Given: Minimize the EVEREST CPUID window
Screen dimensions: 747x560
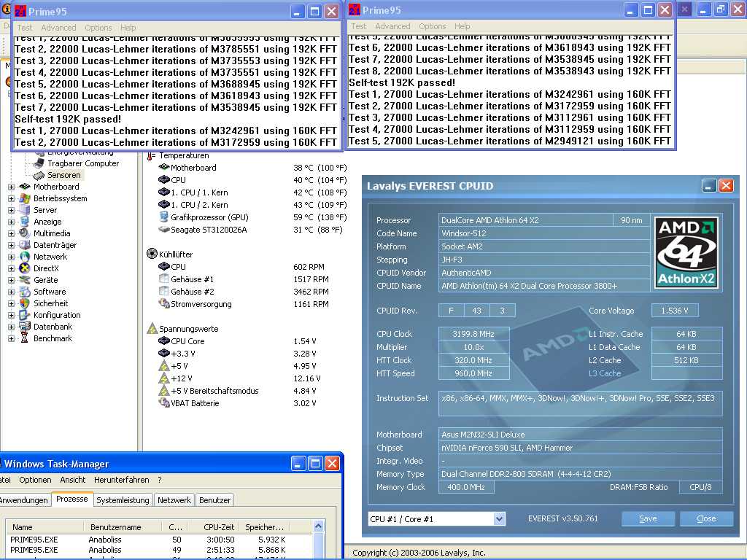Looking at the screenshot, I should [x=709, y=186].
